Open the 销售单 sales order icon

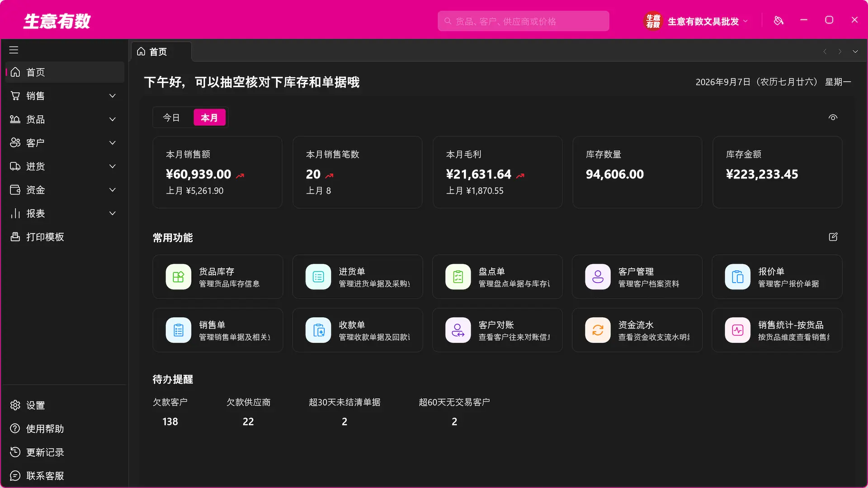(179, 330)
